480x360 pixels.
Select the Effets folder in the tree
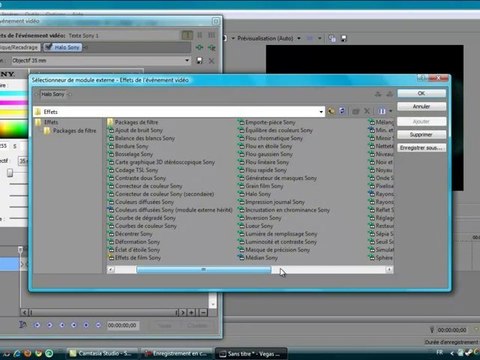[x=51, y=122]
